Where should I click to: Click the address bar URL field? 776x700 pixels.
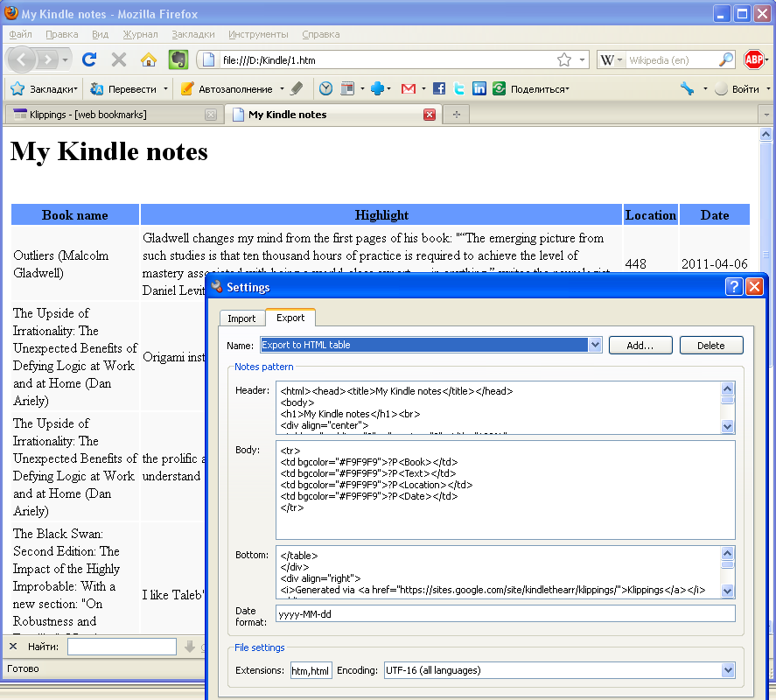click(386, 59)
